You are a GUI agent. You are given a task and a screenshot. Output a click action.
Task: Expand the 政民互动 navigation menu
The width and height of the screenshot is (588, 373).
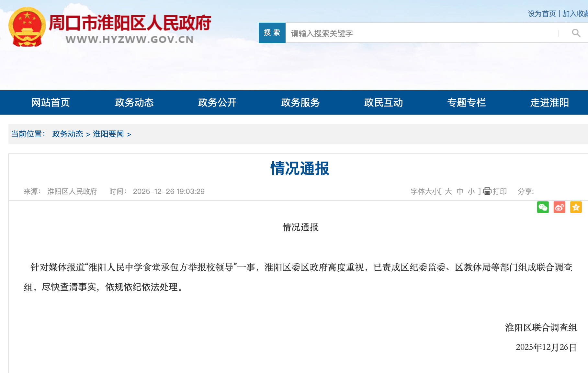pyautogui.click(x=383, y=102)
